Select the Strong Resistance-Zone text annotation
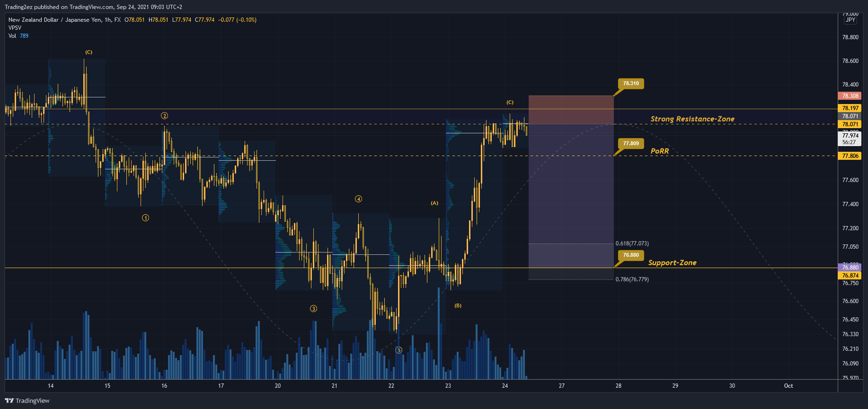Screen dimensions: 868x409 [x=692, y=119]
